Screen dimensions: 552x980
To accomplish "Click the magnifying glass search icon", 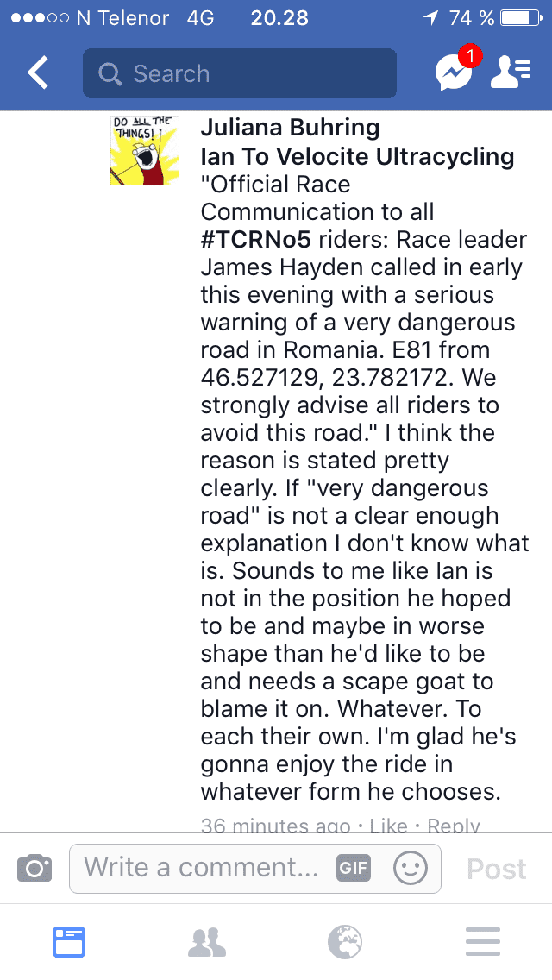I will [x=110, y=74].
